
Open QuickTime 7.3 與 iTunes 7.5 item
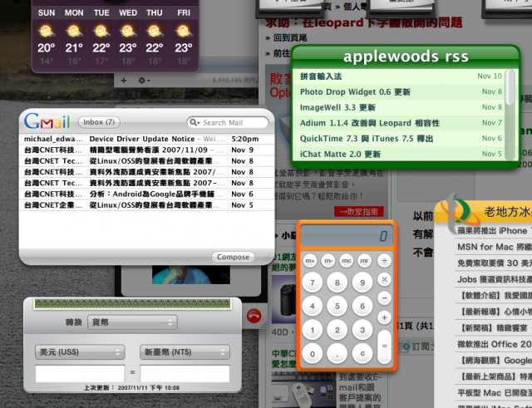(397, 139)
